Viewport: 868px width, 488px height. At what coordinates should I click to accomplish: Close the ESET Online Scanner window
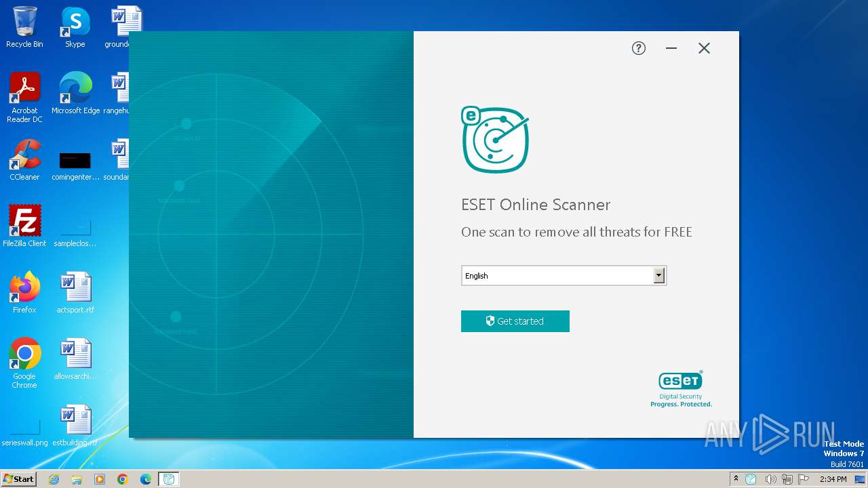point(704,48)
